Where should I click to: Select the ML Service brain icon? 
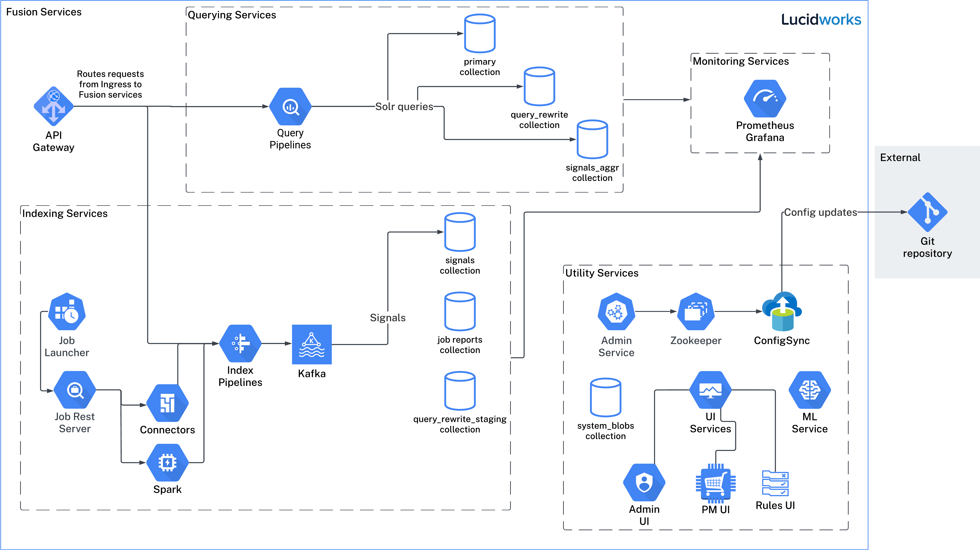coord(810,390)
